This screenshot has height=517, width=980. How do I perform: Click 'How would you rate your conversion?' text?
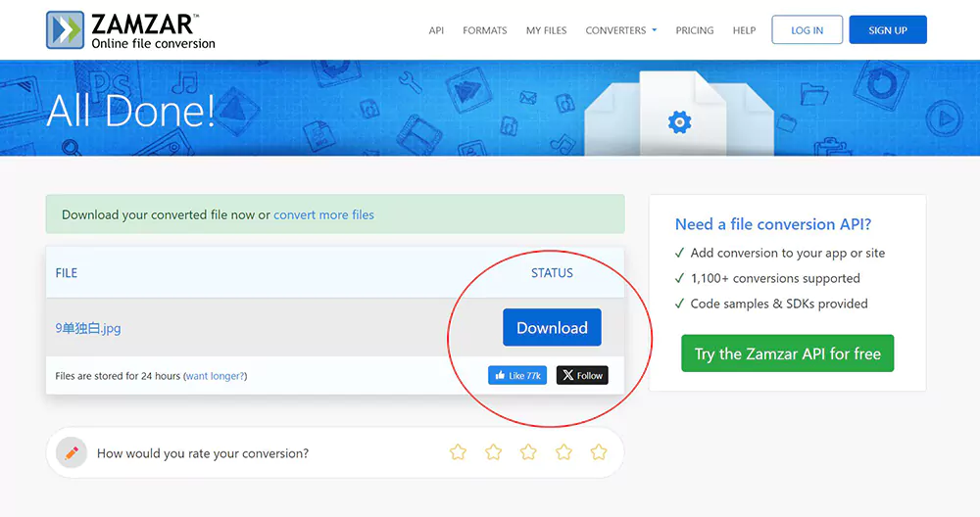(203, 453)
